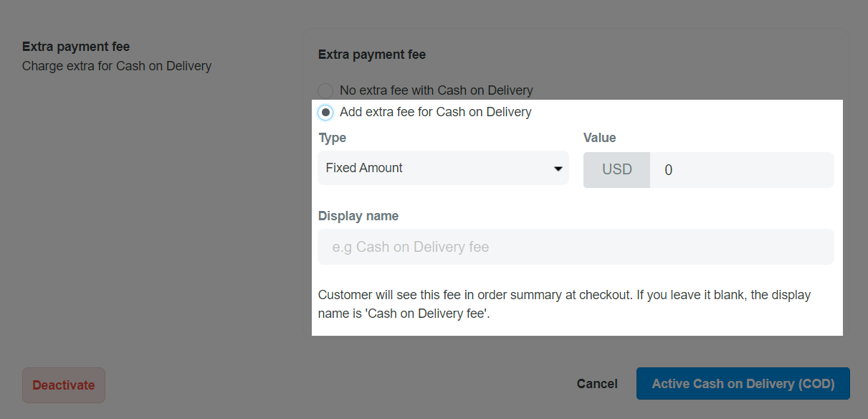
Task: Click the help text about the order summary fee
Action: [x=565, y=304]
